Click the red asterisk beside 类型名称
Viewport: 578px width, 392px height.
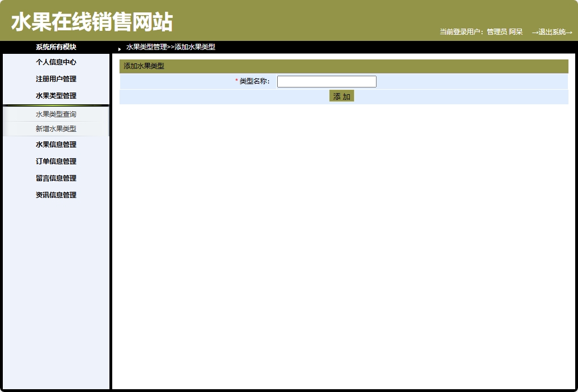pyautogui.click(x=235, y=81)
